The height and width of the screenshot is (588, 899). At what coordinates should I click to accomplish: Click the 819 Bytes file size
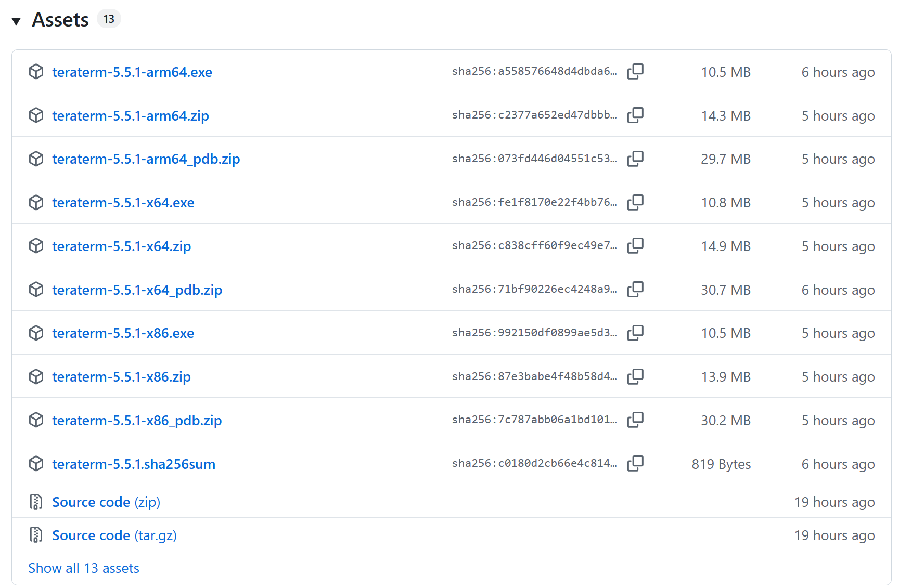coord(721,464)
